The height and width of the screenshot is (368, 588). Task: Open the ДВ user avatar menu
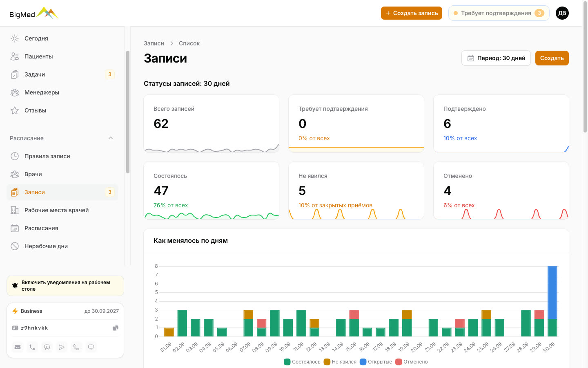[562, 13]
